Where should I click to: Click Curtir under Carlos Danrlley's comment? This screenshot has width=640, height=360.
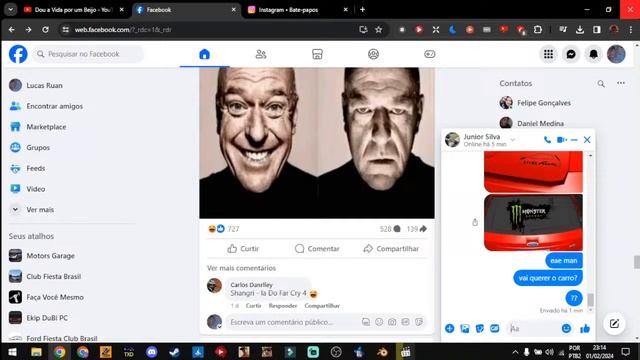click(x=253, y=306)
